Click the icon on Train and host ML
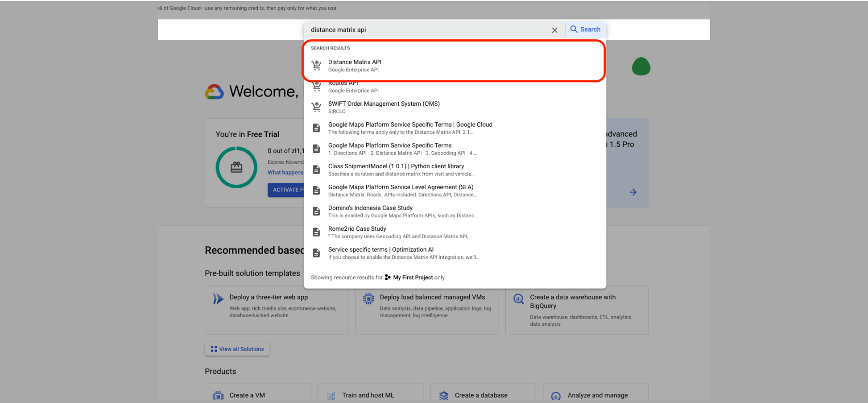This screenshot has height=403, width=868. (331, 396)
